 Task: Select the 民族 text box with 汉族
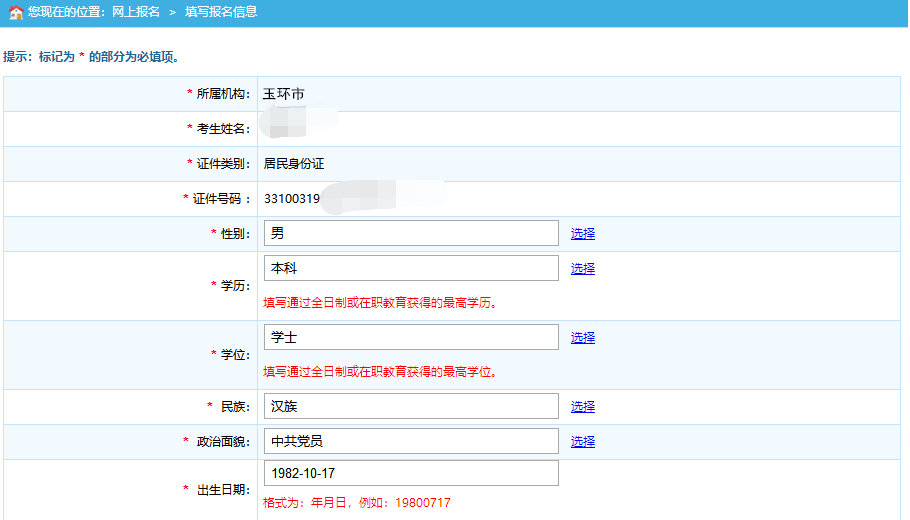coord(411,406)
